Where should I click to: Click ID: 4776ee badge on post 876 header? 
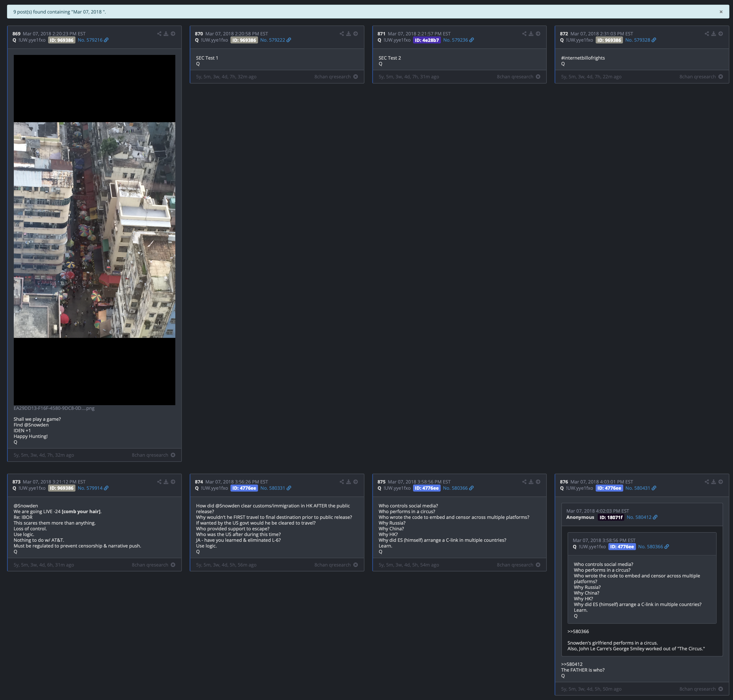coord(609,488)
